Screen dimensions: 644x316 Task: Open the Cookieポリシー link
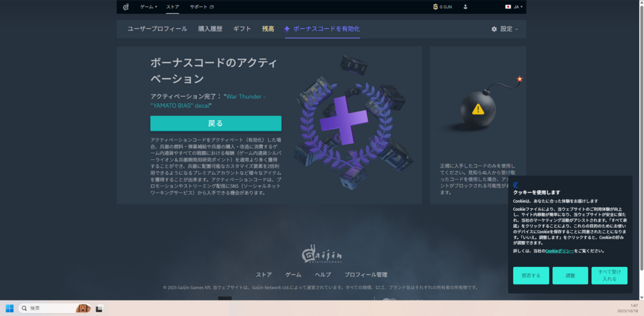coord(559,251)
